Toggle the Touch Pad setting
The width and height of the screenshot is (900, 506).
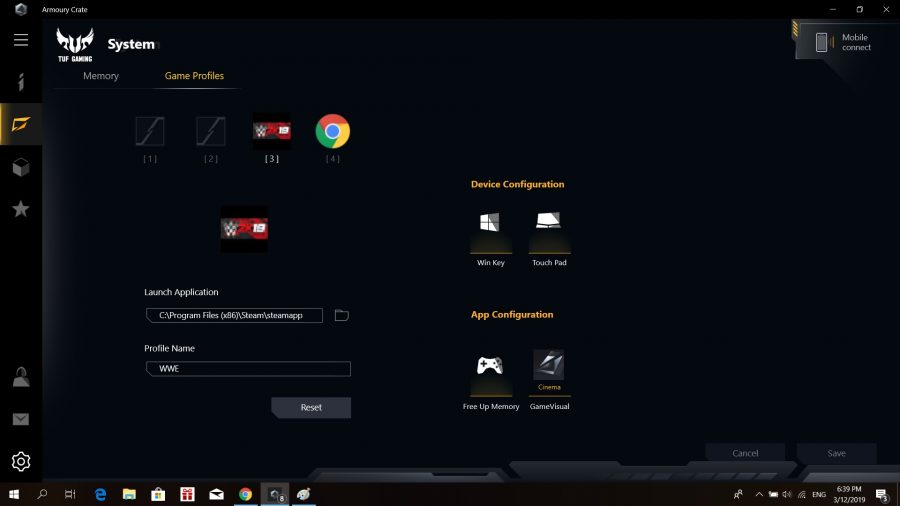click(x=549, y=232)
